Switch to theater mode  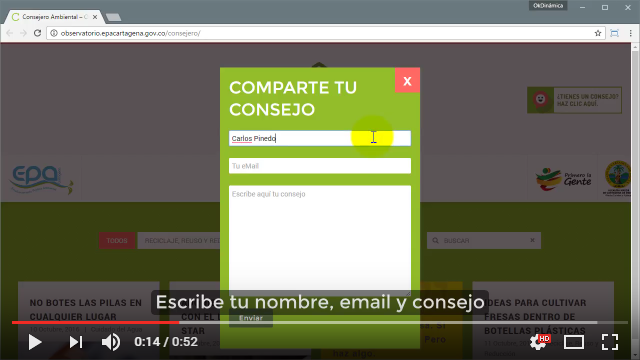(573, 342)
